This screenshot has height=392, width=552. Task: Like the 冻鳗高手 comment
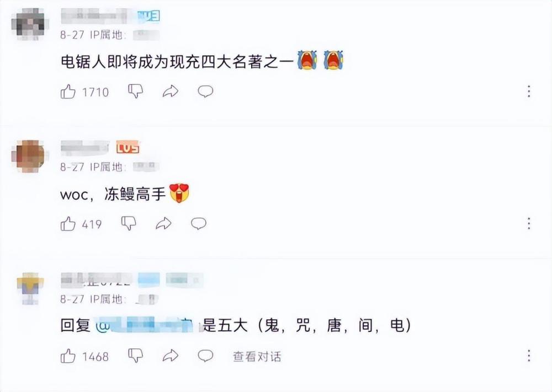[x=68, y=224]
